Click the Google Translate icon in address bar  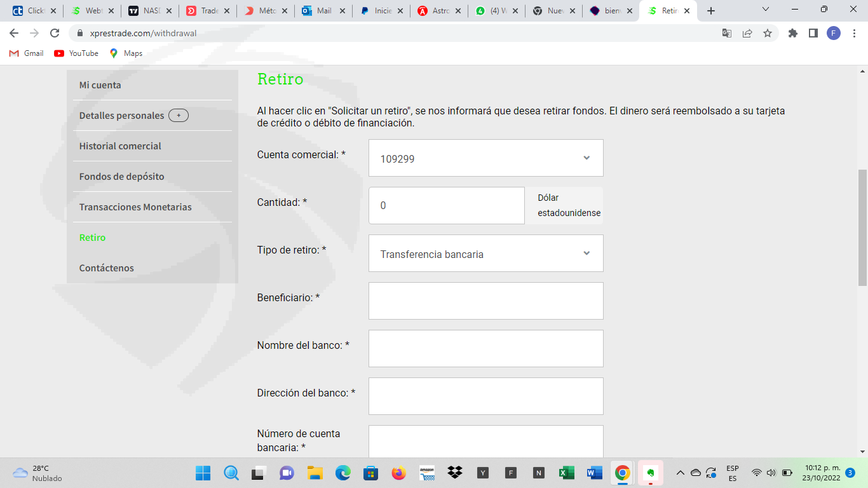(727, 33)
